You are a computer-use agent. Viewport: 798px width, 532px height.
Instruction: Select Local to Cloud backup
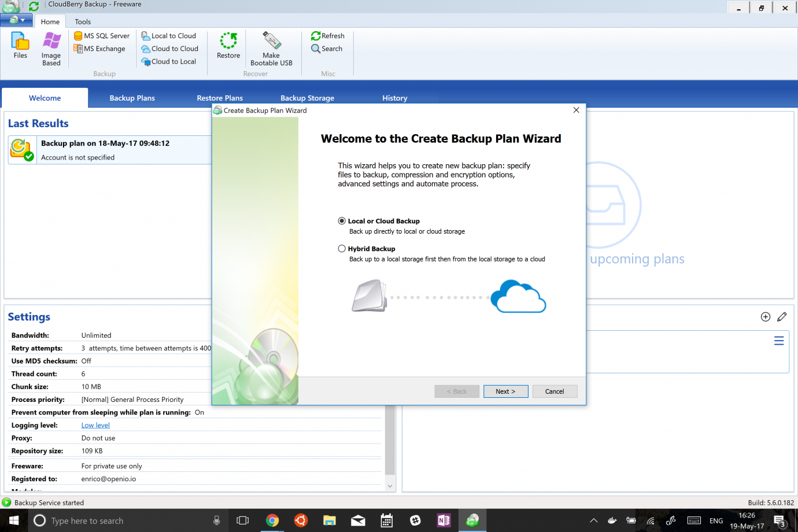click(169, 36)
